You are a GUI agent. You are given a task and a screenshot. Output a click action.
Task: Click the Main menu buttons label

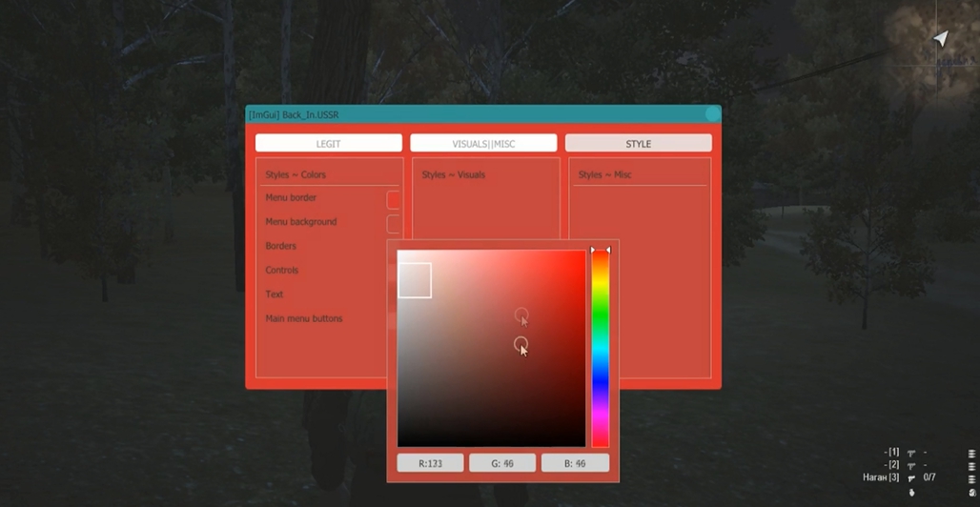tap(304, 318)
